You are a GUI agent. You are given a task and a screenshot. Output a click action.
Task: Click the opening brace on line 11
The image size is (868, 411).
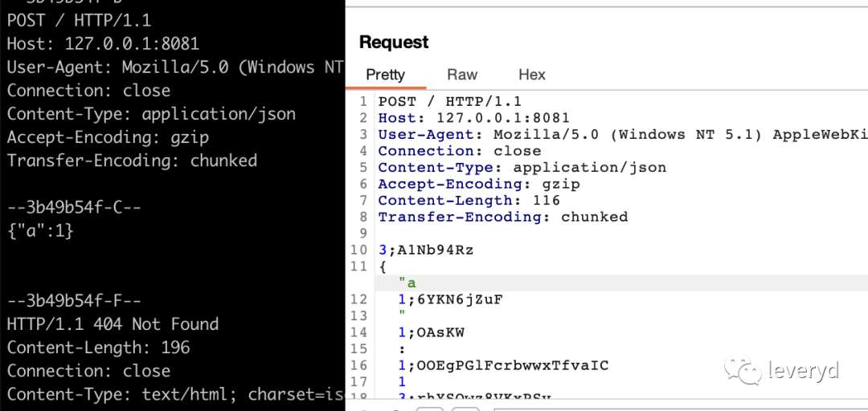pyautogui.click(x=382, y=267)
